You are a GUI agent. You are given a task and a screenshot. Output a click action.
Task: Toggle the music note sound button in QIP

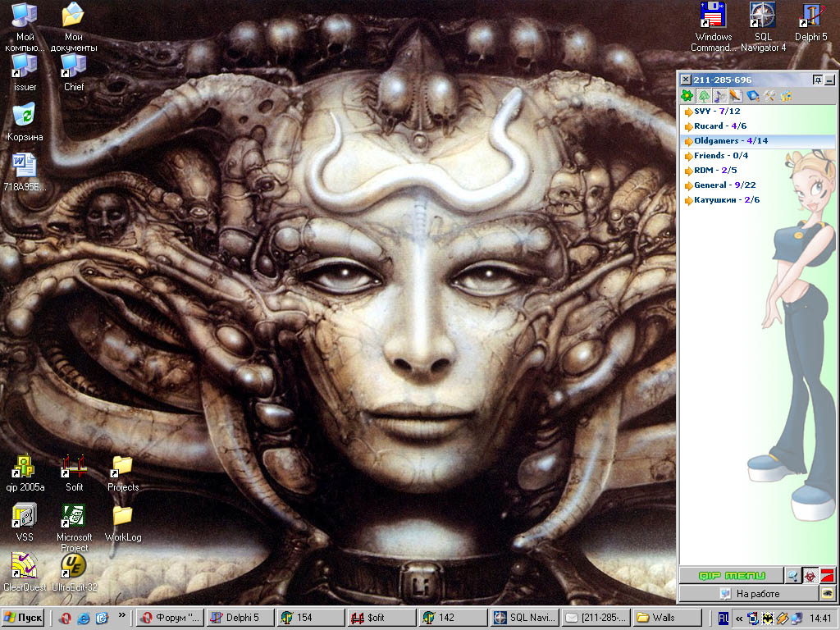719,96
